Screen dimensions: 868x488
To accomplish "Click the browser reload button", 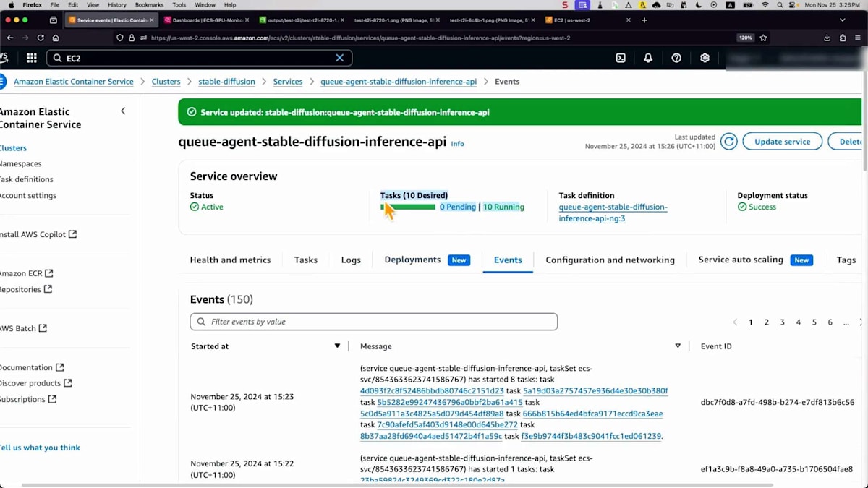I will point(41,38).
